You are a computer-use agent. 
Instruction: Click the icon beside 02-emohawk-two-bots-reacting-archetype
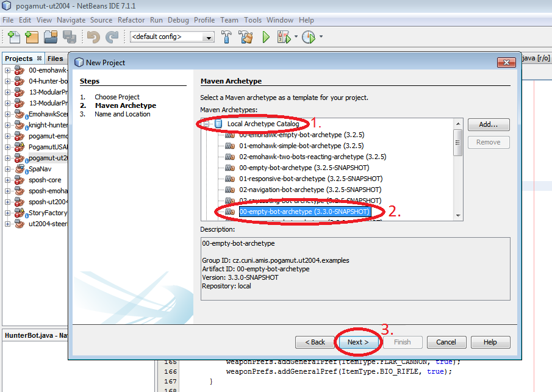pyautogui.click(x=229, y=157)
